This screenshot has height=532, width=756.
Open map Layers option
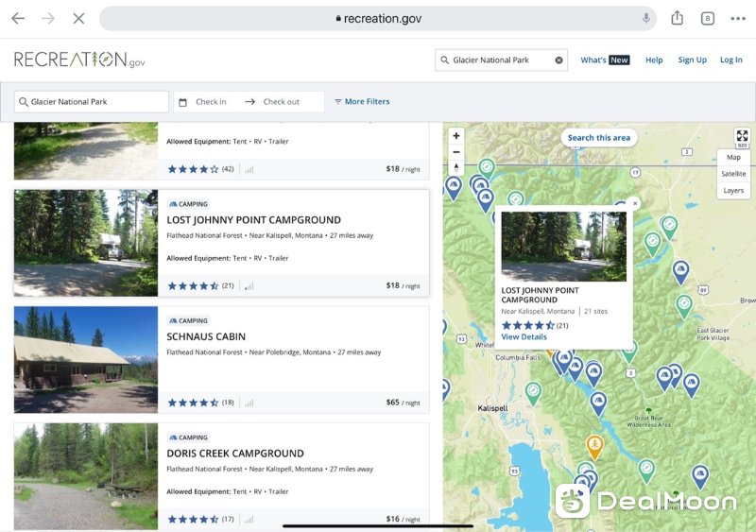pyautogui.click(x=733, y=191)
